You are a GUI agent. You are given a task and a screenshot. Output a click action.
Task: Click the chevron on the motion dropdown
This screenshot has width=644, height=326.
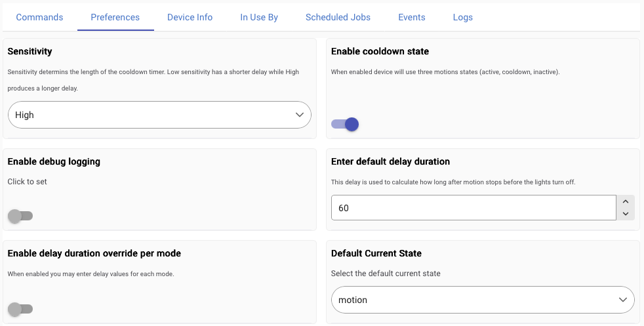(x=623, y=300)
